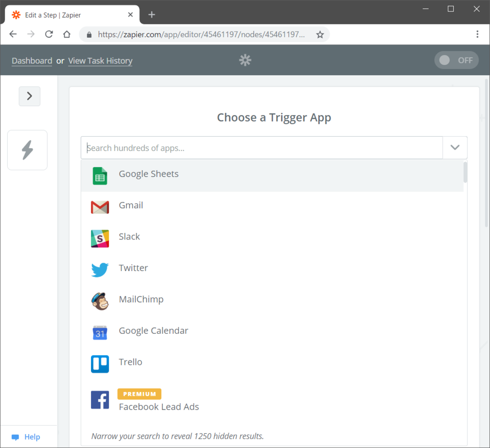Image resolution: width=490 pixels, height=448 pixels.
Task: Open a new browser tab with plus
Action: 152,15
